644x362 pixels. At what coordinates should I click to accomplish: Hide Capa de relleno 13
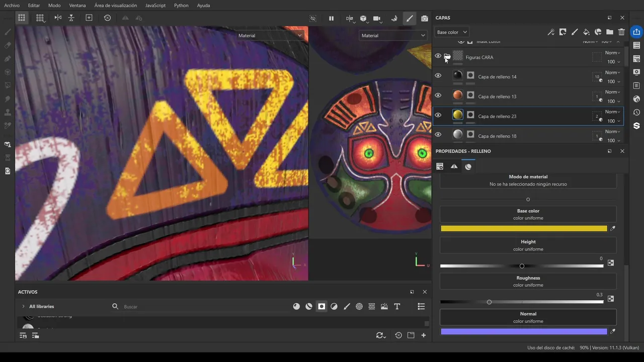(x=438, y=95)
